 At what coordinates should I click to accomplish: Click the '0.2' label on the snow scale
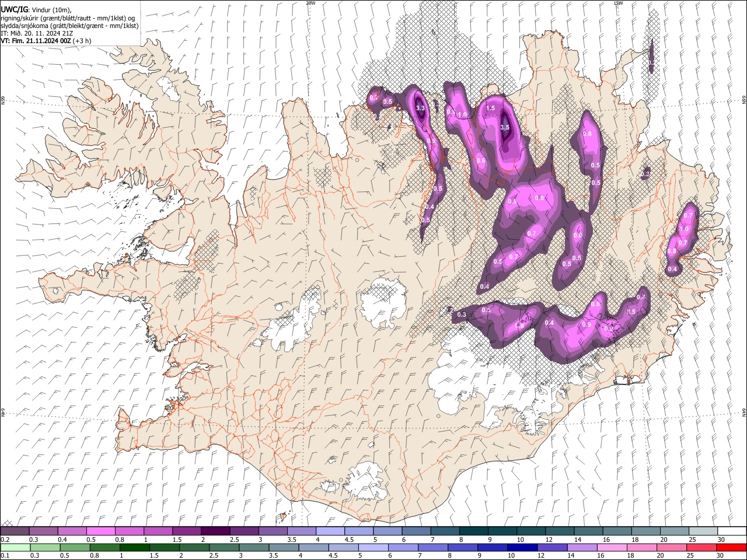tap(5, 540)
